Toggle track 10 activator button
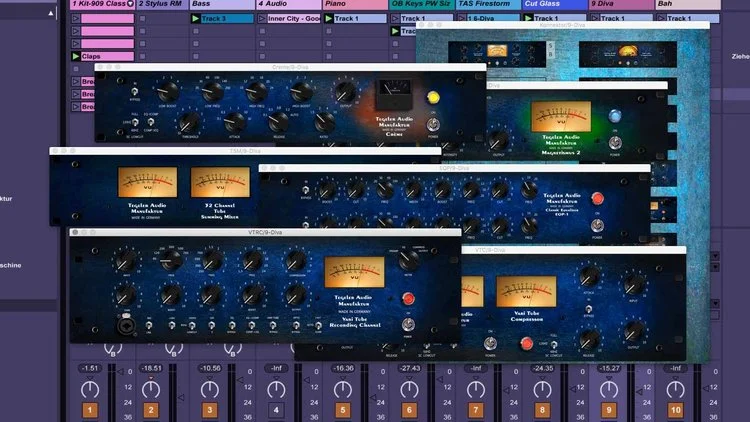 [675, 410]
